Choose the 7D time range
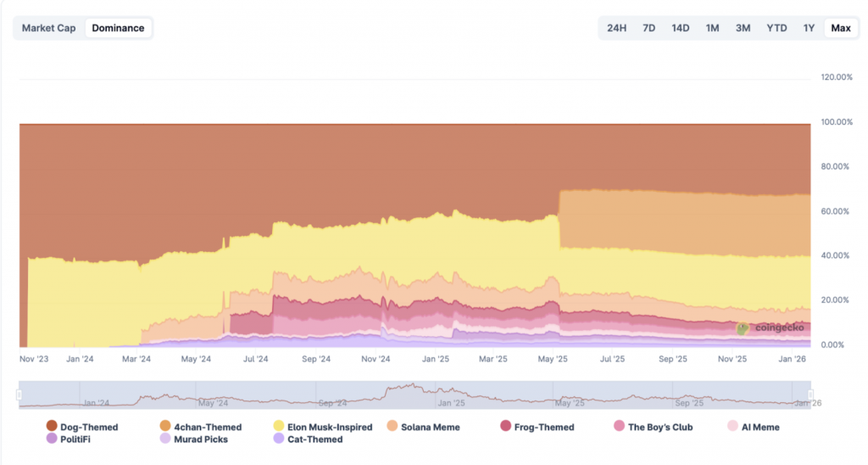The height and width of the screenshot is (465, 868). pyautogui.click(x=648, y=28)
